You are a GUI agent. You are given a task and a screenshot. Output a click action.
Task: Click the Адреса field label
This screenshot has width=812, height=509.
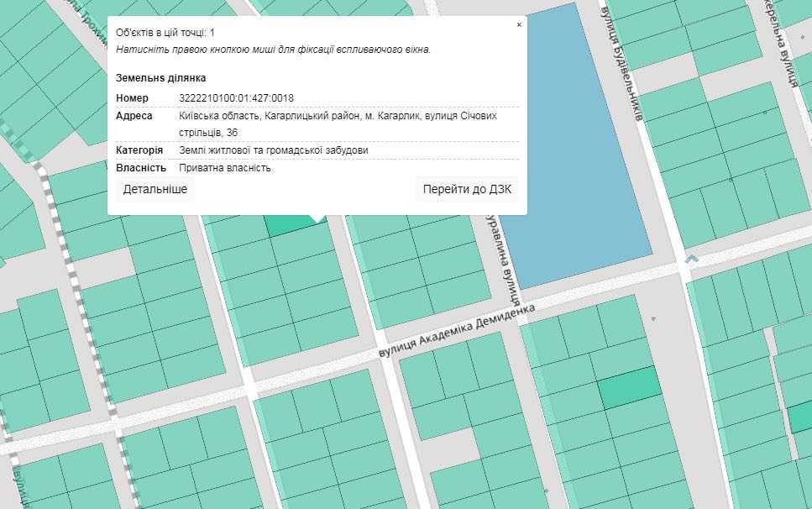[x=134, y=115]
